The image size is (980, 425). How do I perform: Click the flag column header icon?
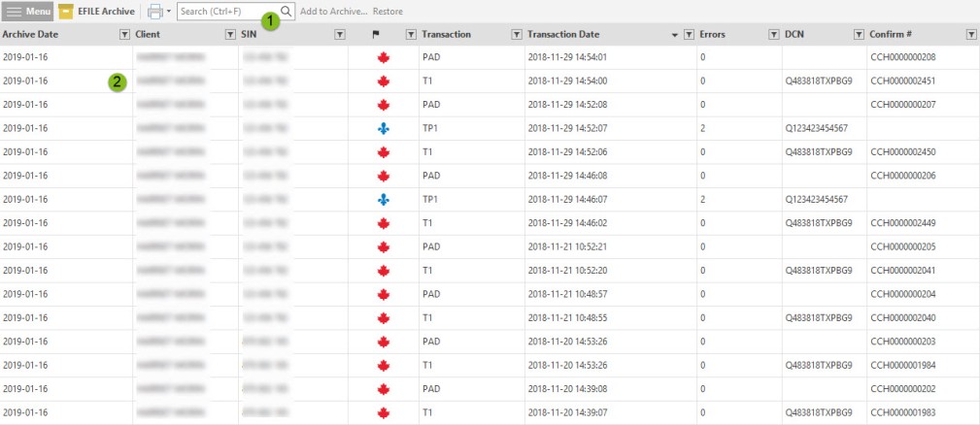coord(376,34)
